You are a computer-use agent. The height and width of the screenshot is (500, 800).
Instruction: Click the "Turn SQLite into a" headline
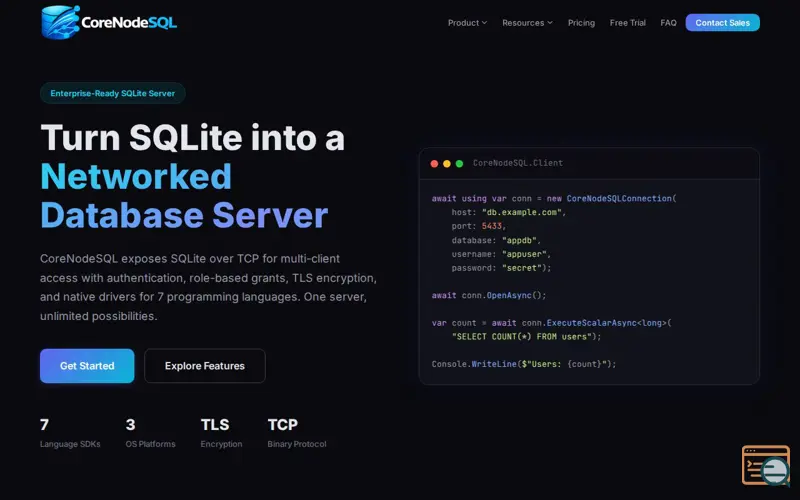pos(192,138)
